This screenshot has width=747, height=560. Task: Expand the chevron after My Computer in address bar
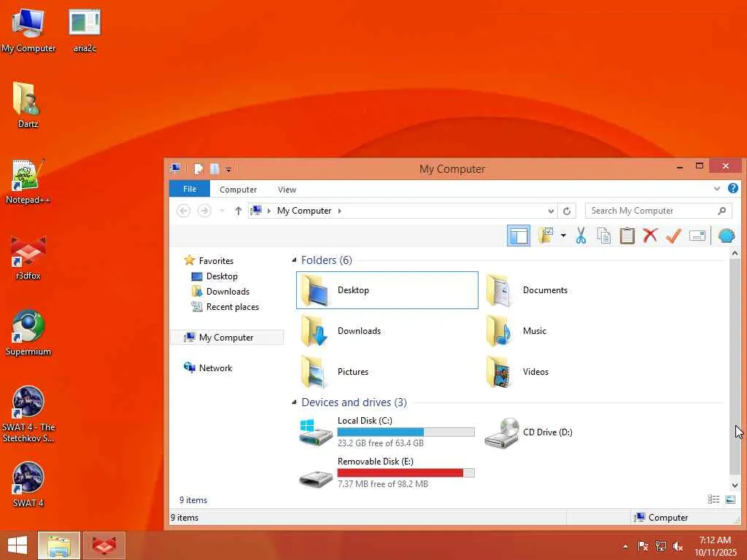coord(340,211)
